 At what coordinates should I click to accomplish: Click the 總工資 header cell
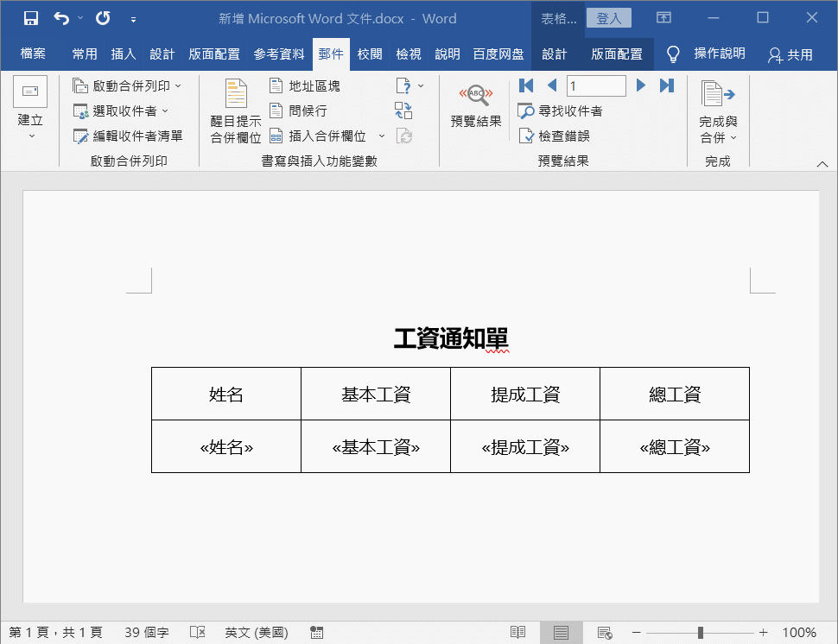(675, 395)
